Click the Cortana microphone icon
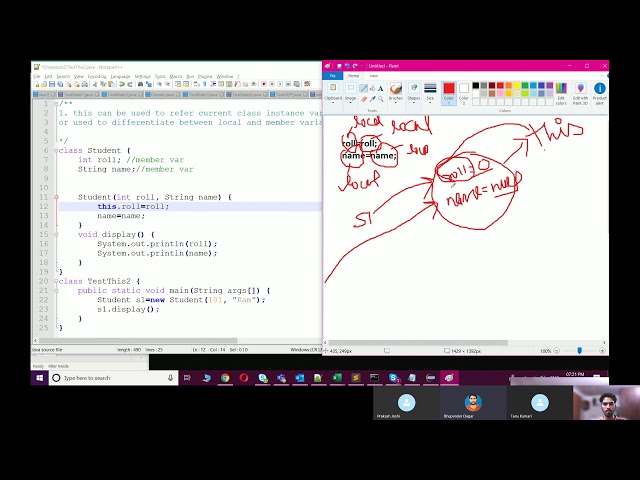640x480 pixels. click(x=170, y=378)
